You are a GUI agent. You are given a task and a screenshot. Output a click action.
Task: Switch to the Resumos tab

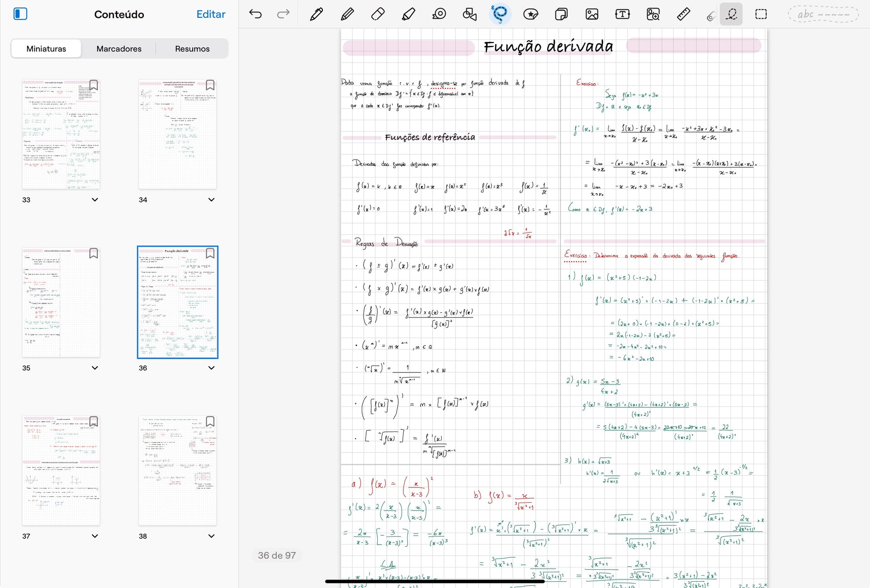[192, 49]
